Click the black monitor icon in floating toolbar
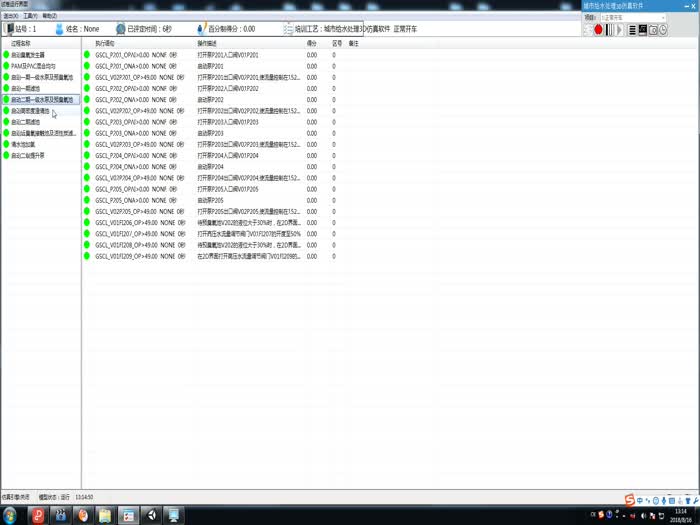 click(x=642, y=30)
